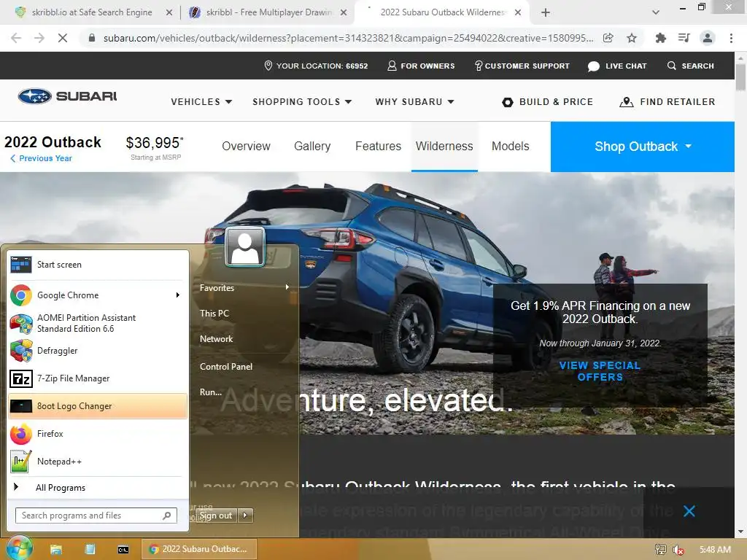Start a Live Chat
This screenshot has width=747, height=560.
click(617, 66)
